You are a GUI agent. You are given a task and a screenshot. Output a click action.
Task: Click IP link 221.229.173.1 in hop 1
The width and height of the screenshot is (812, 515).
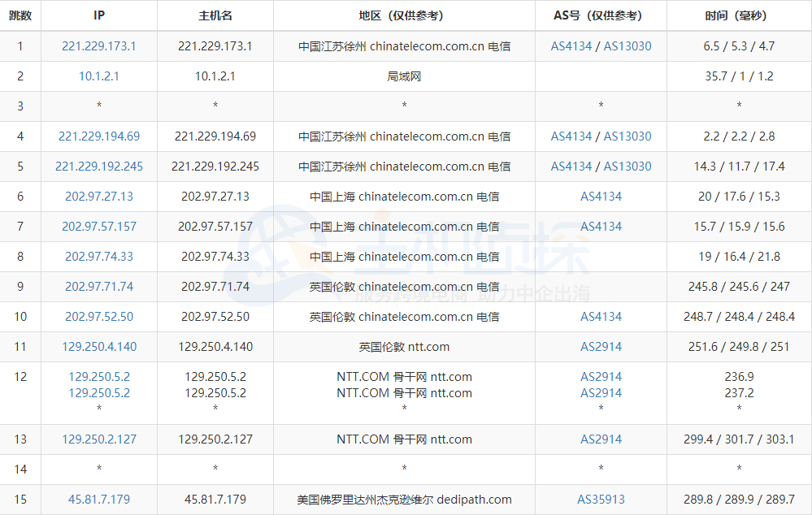[x=98, y=46]
